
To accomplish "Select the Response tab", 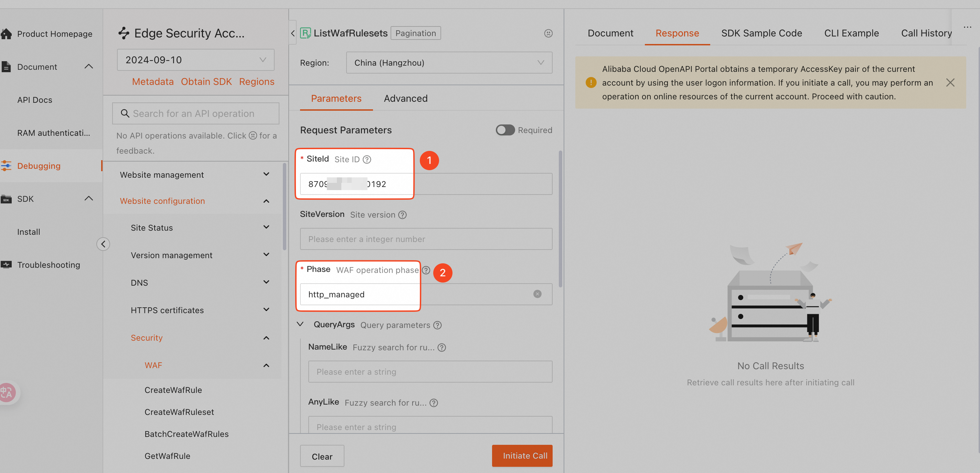I will click(x=677, y=33).
